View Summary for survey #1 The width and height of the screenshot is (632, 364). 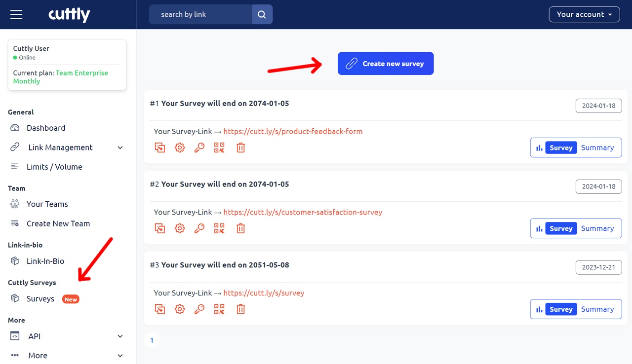click(597, 147)
